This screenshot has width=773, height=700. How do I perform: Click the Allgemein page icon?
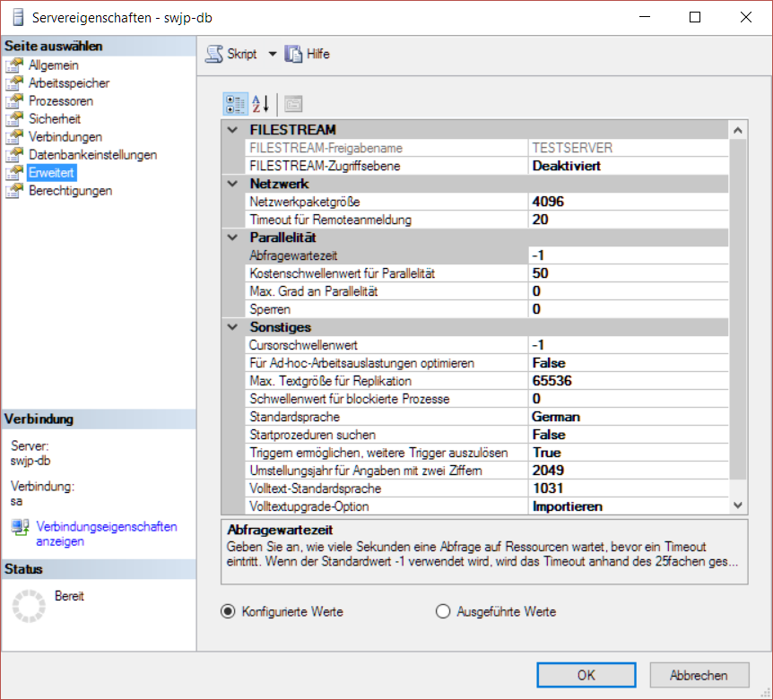click(14, 65)
